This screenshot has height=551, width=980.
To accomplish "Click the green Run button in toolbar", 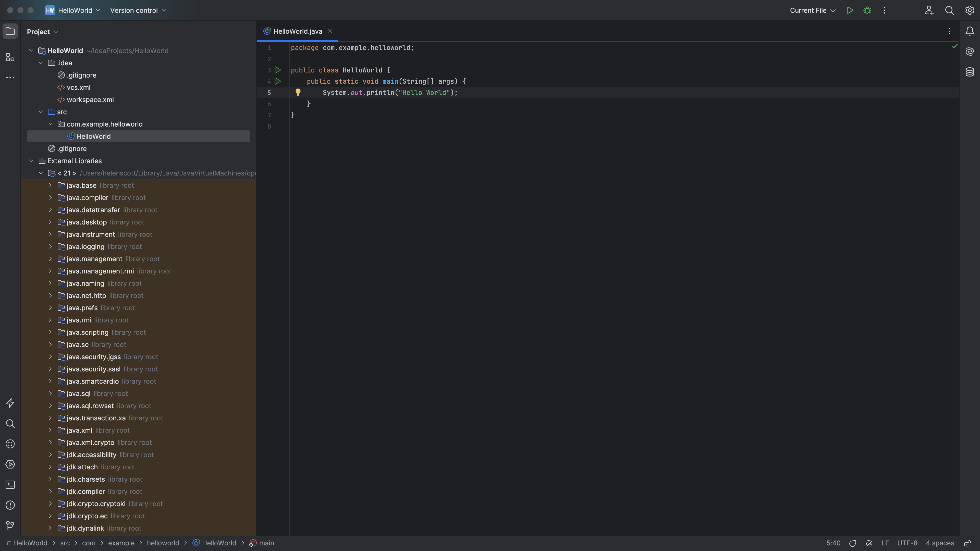I will pos(850,10).
